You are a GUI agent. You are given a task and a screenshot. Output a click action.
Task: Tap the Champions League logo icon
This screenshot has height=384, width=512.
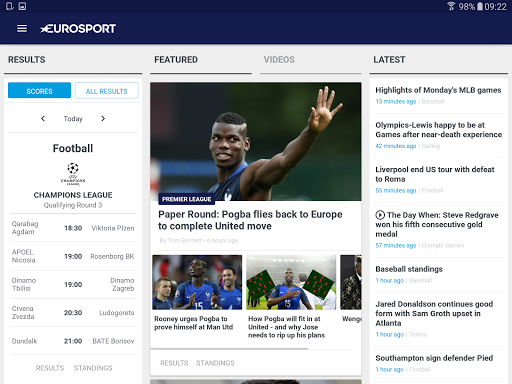(73, 174)
